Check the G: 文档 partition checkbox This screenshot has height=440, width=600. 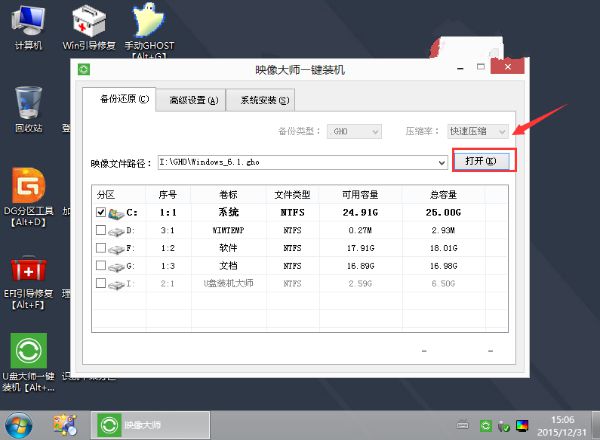100,265
